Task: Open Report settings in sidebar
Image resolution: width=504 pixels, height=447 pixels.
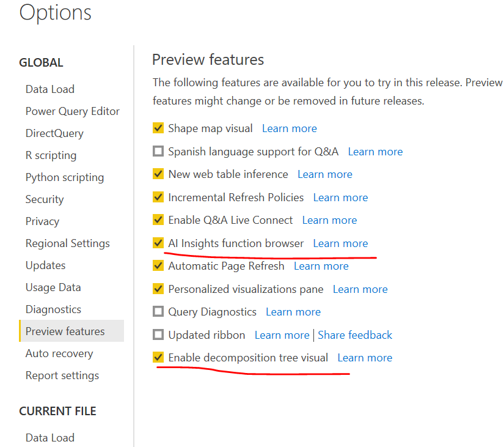Action: point(62,375)
